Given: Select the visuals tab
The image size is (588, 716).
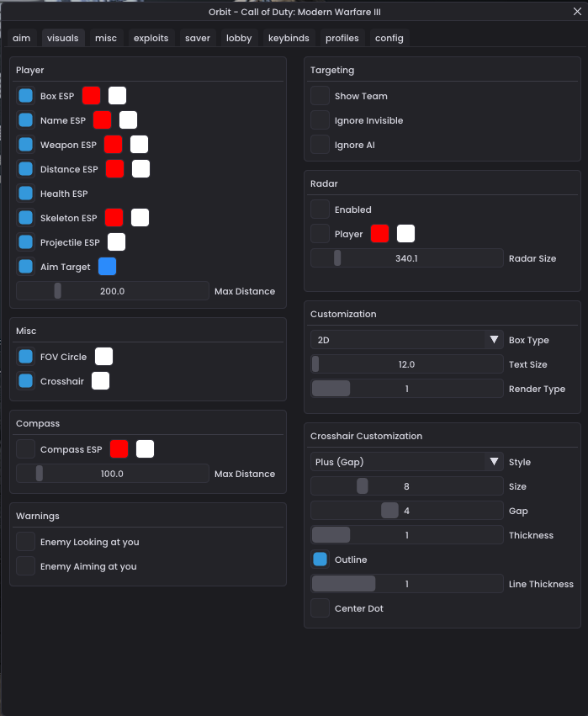Looking at the screenshot, I should pyautogui.click(x=62, y=38).
